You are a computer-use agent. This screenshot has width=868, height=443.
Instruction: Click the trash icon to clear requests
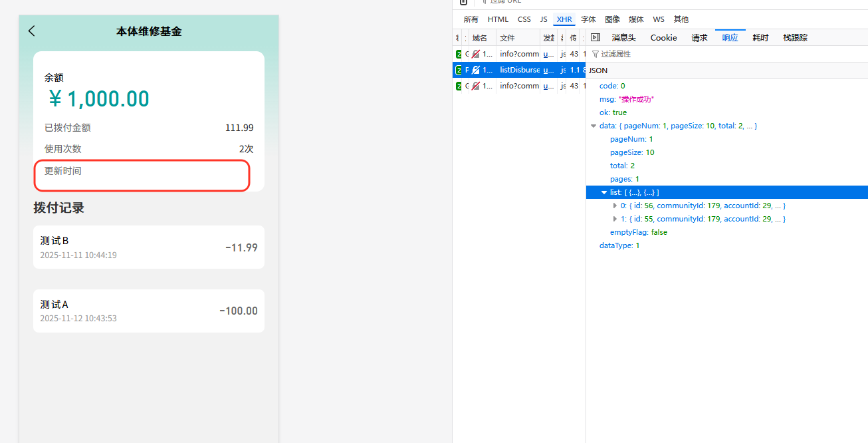coord(464,3)
